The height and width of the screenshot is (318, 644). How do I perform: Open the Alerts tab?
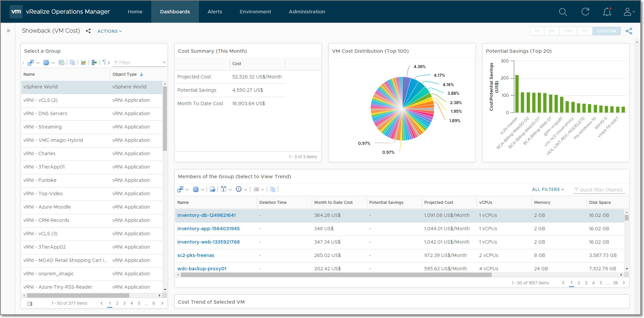(x=215, y=12)
